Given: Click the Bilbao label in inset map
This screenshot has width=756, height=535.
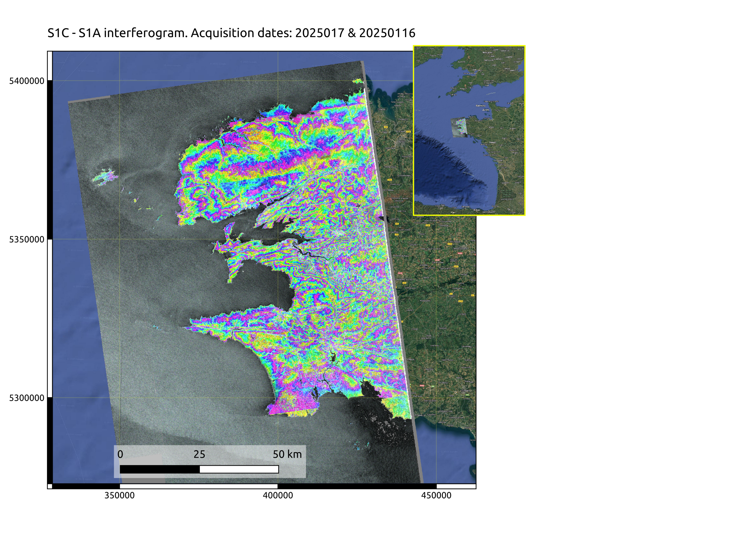Looking at the screenshot, I should (x=477, y=210).
